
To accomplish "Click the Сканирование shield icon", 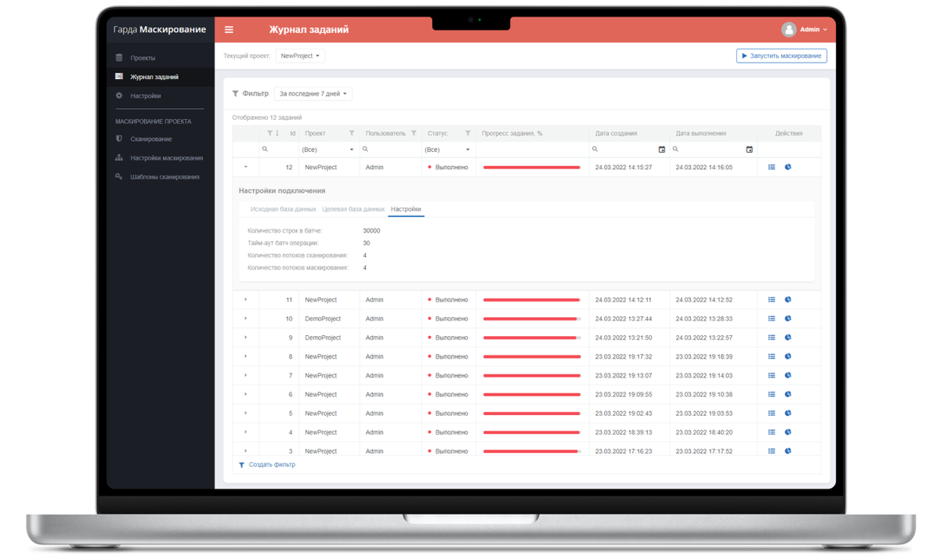I will click(x=119, y=139).
